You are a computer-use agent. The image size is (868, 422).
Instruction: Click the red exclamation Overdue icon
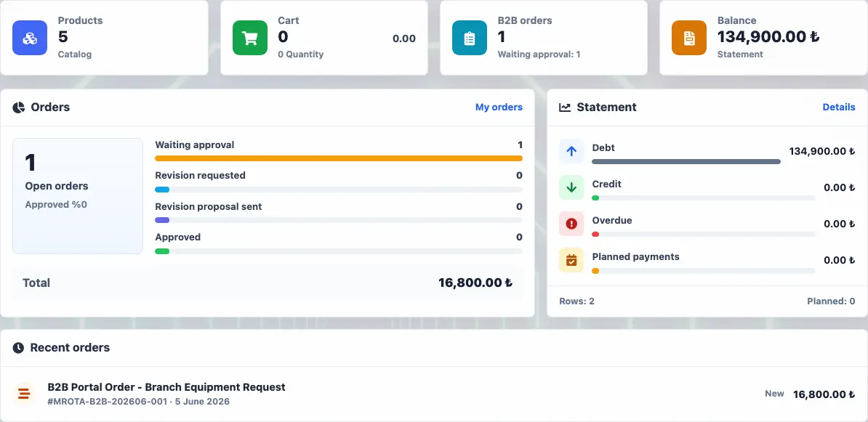[571, 224]
